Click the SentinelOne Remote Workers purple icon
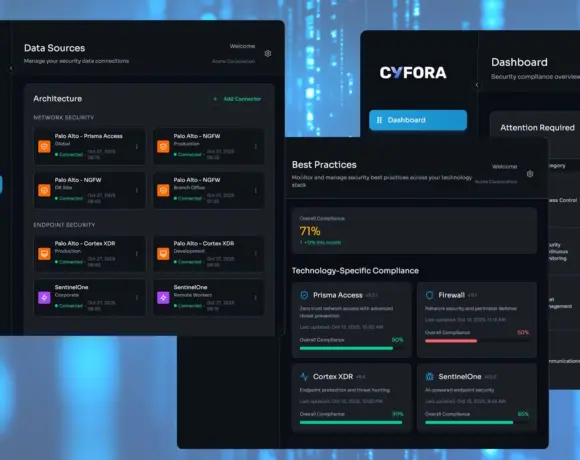The height and width of the screenshot is (460, 580). [163, 298]
